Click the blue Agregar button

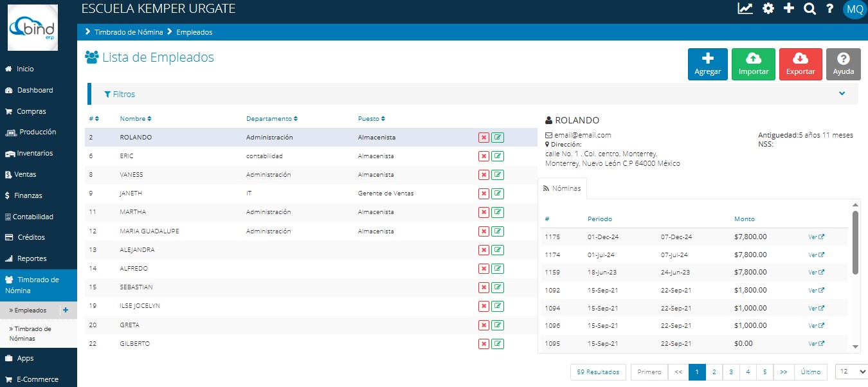tap(707, 64)
